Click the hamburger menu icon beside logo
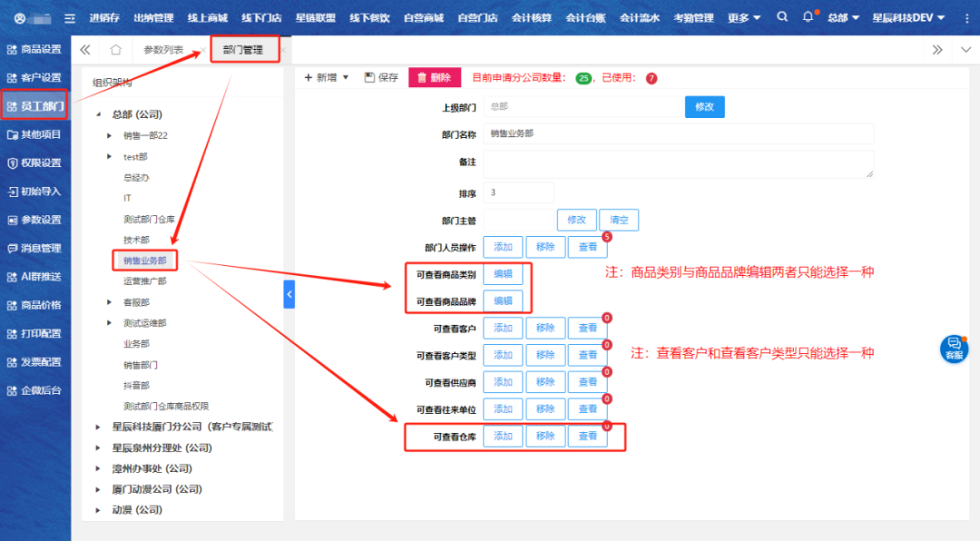Viewport: 980px width, 541px height. [69, 18]
